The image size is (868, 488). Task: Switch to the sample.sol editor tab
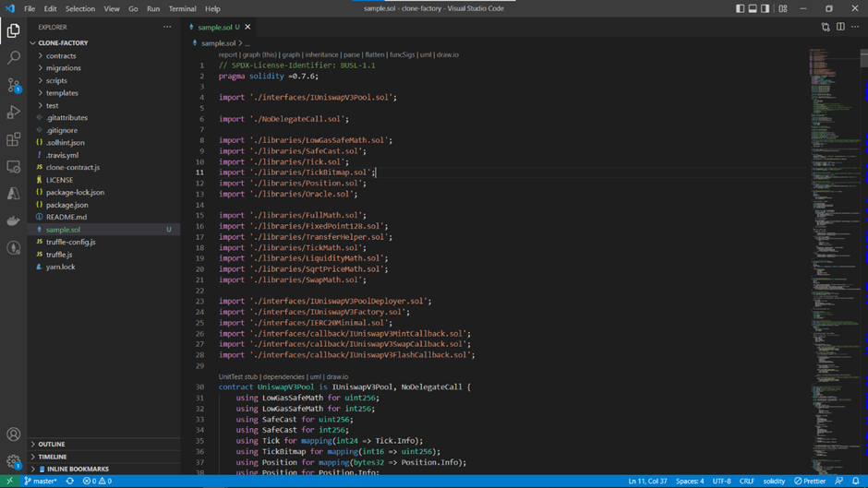215,27
